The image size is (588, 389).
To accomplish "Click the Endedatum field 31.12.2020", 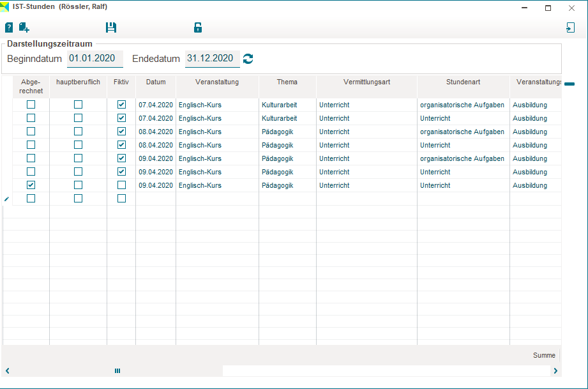I will click(x=213, y=59).
